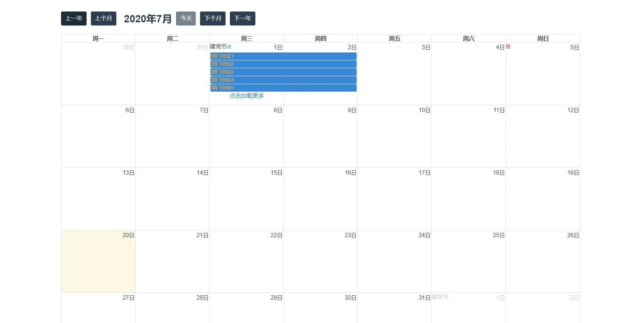Select the 16日 date
644x323 pixels.
point(350,173)
